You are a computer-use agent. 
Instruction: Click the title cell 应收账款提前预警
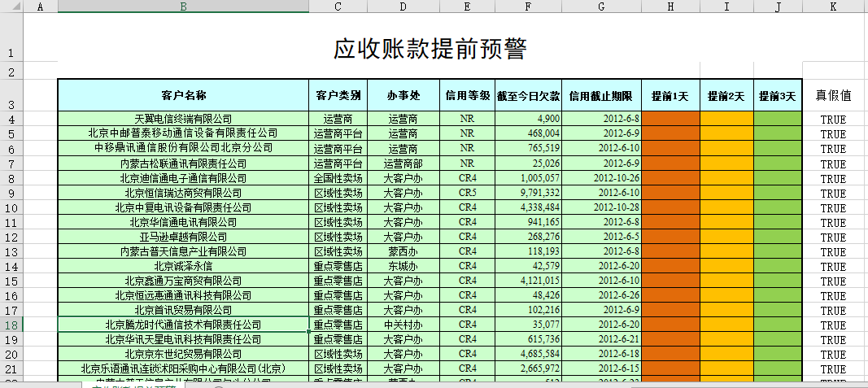[430, 49]
